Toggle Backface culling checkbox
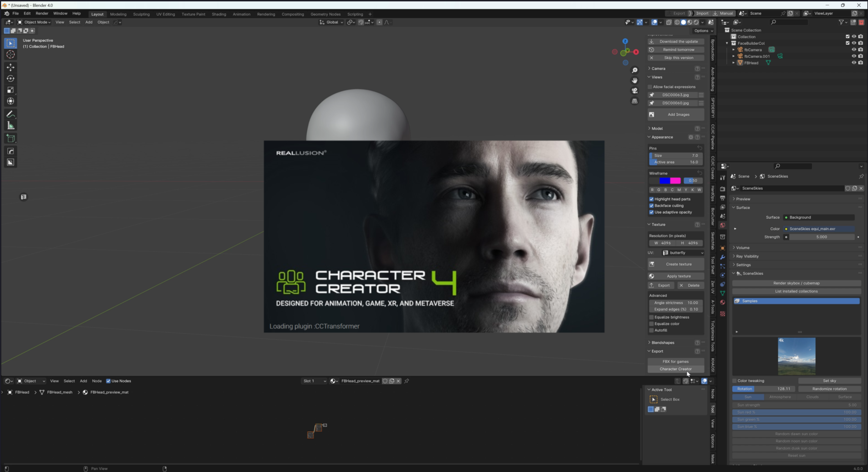Viewport: 868px width, 472px height. click(x=651, y=206)
